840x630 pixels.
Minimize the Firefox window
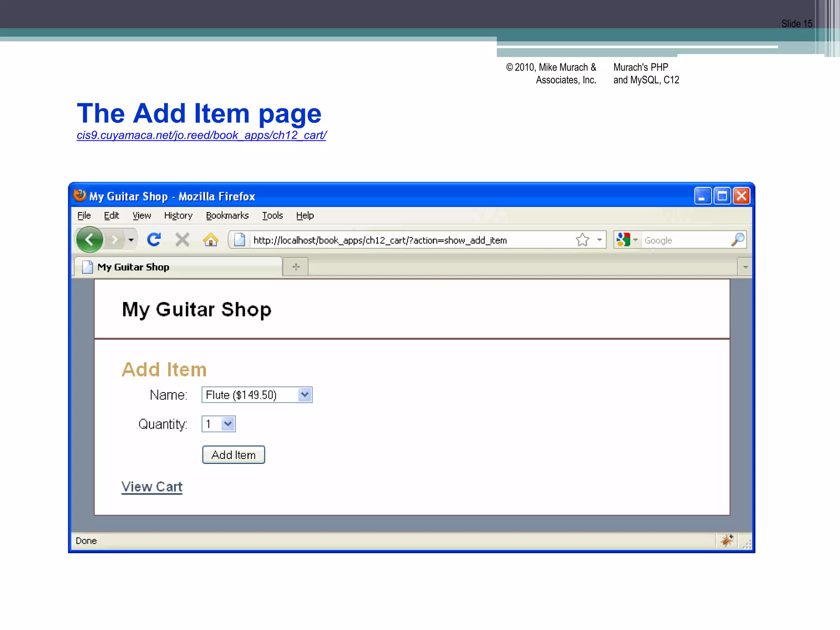pos(703,196)
